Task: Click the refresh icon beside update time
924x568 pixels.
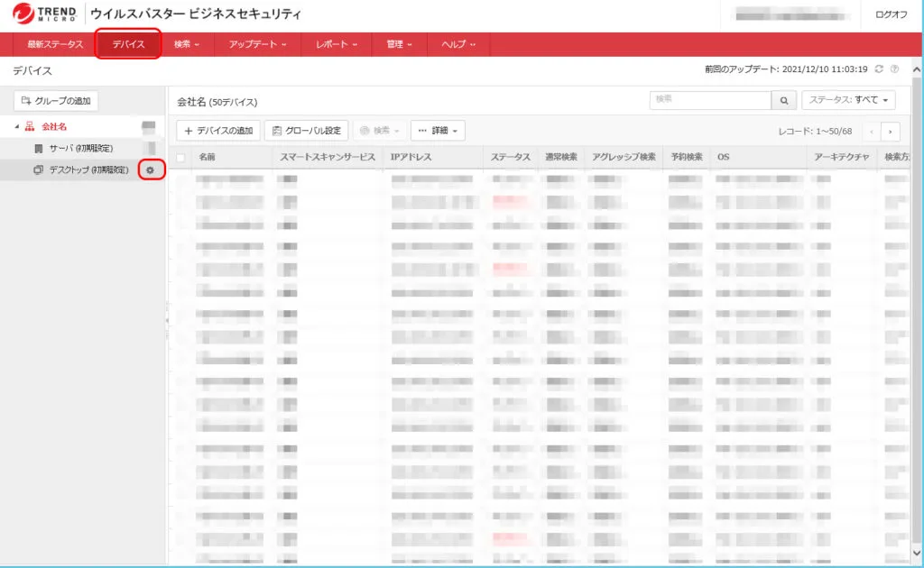Action: [879, 69]
